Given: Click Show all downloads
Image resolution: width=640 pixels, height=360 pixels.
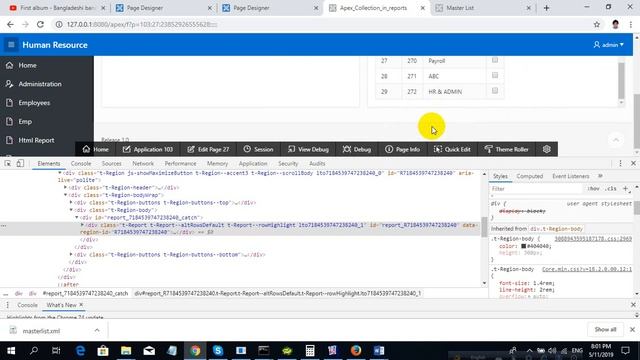Looking at the screenshot, I should 605,329.
